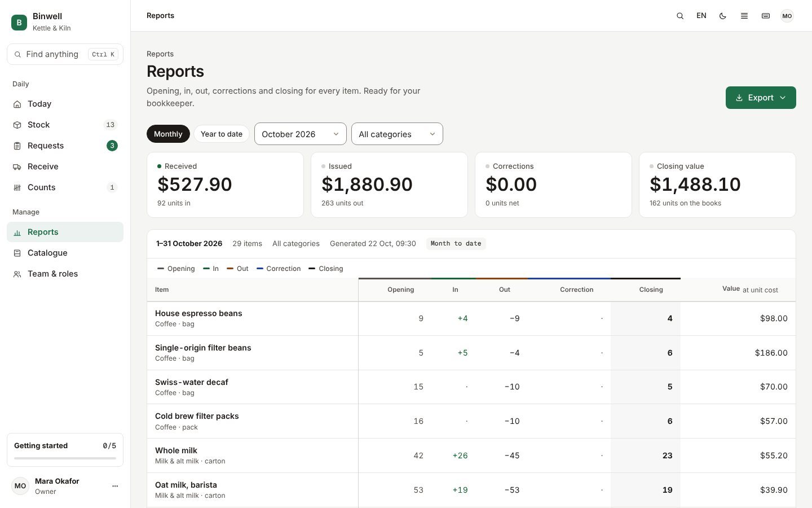Click the Team & roles people icon
The width and height of the screenshot is (812, 508).
[17, 274]
